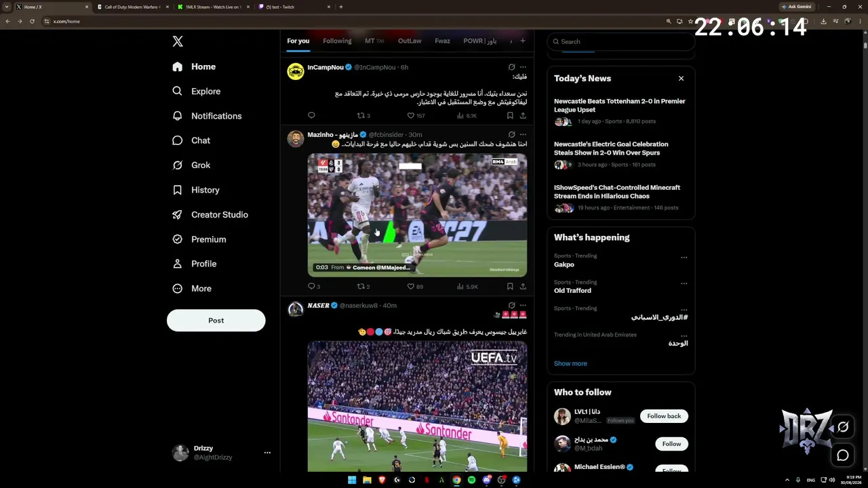Open Creator Studio in the sidebar
868x488 pixels.
[210, 215]
